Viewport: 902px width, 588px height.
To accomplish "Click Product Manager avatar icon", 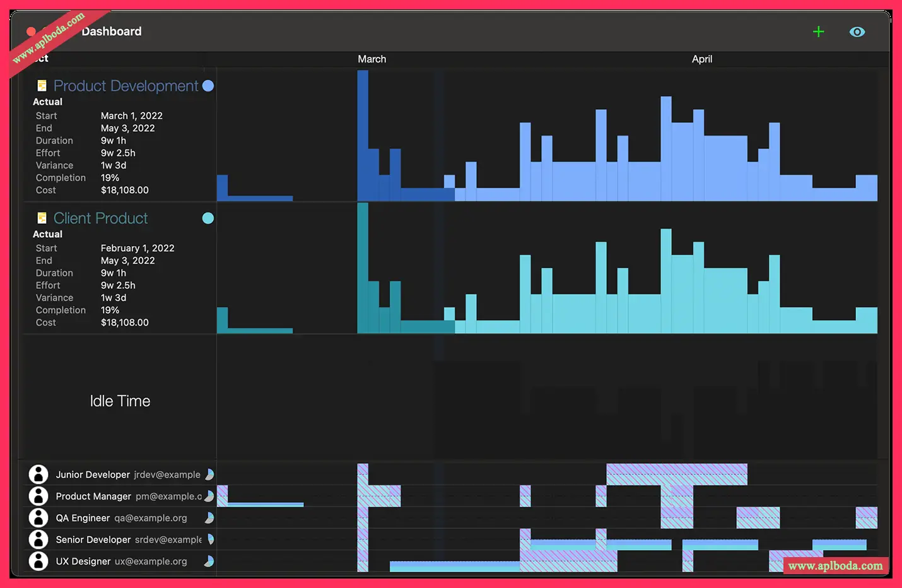I will (x=38, y=496).
